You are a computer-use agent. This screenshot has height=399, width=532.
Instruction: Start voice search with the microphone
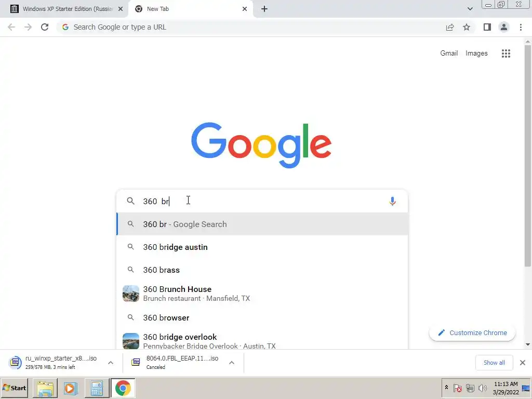point(392,201)
